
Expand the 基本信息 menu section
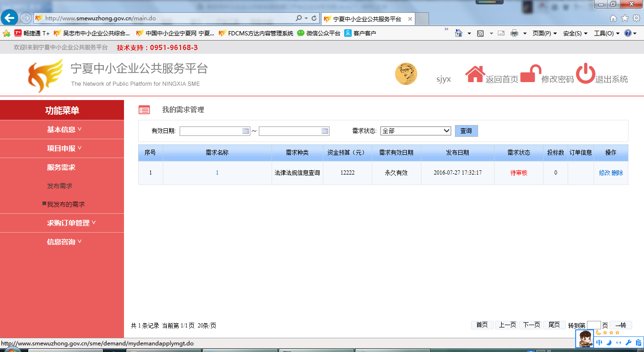64,130
